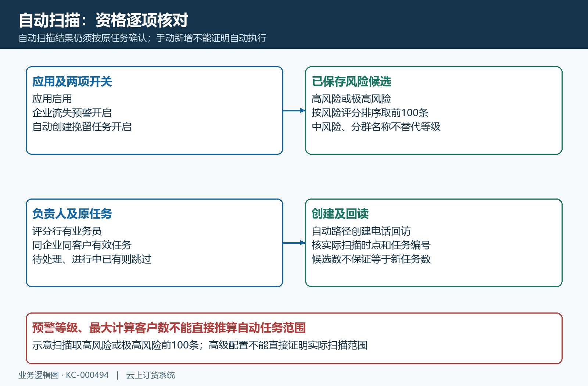Image resolution: width=588 pixels, height=386 pixels.
Task: Select the note starting "示意扫描取高风险或极高风险前100条"
Action: [200, 345]
